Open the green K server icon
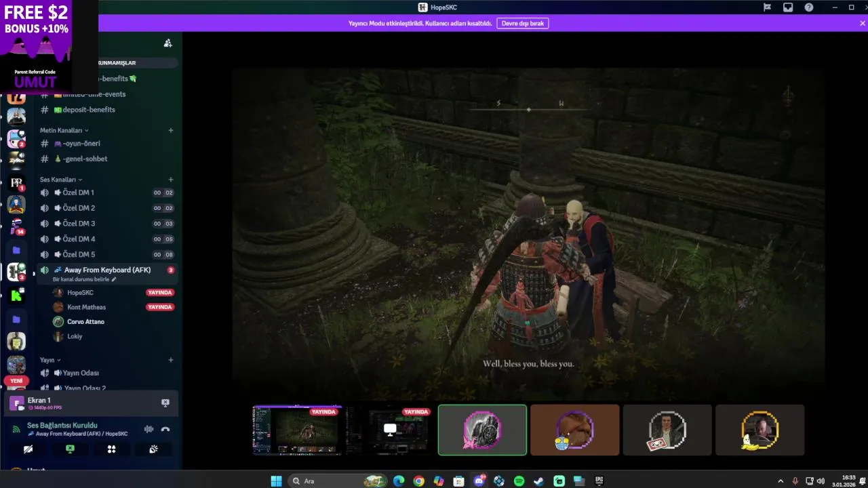 pyautogui.click(x=16, y=296)
